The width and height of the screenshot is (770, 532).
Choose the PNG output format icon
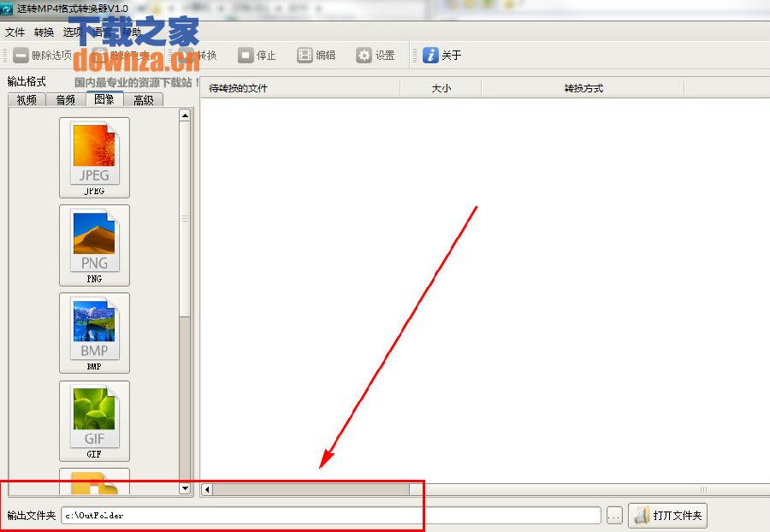(94, 245)
